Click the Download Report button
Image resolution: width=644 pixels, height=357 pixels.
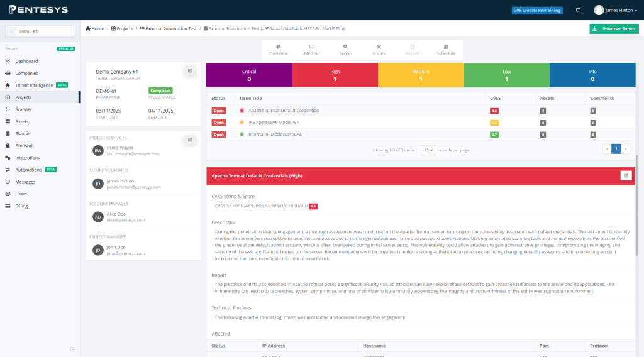pyautogui.click(x=614, y=29)
